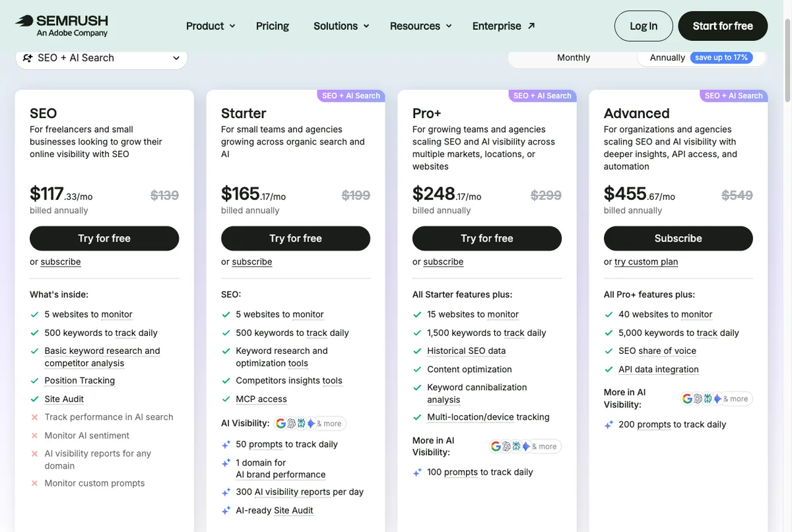Image resolution: width=792 pixels, height=532 pixels.
Task: Click the sparkle icon beside 50 prompts to track daily
Action: point(226,444)
